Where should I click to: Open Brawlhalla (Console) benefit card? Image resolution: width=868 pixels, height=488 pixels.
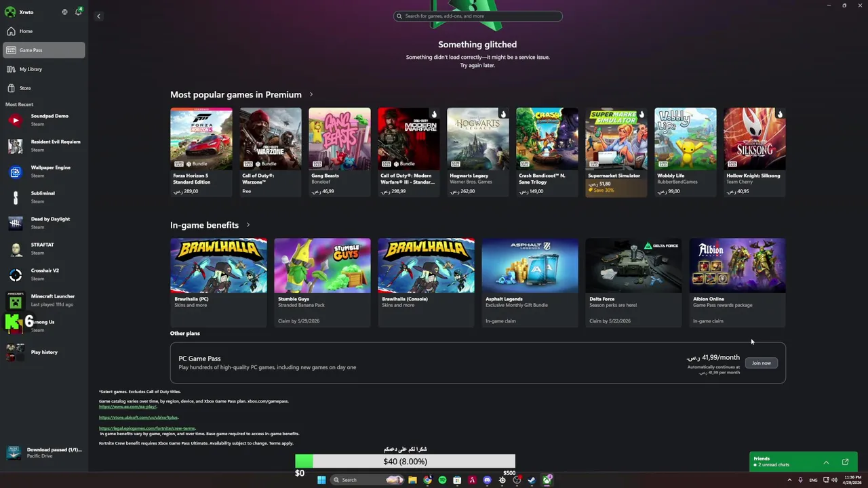tap(426, 283)
